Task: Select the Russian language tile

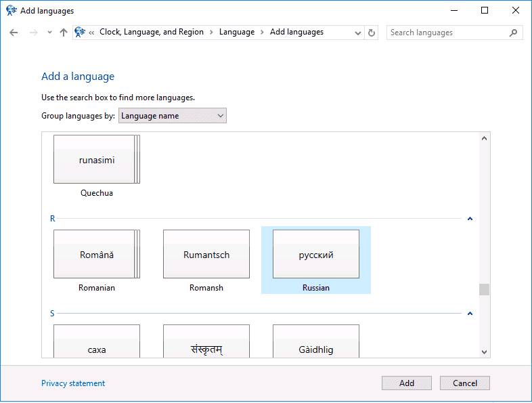Action: 316,261
